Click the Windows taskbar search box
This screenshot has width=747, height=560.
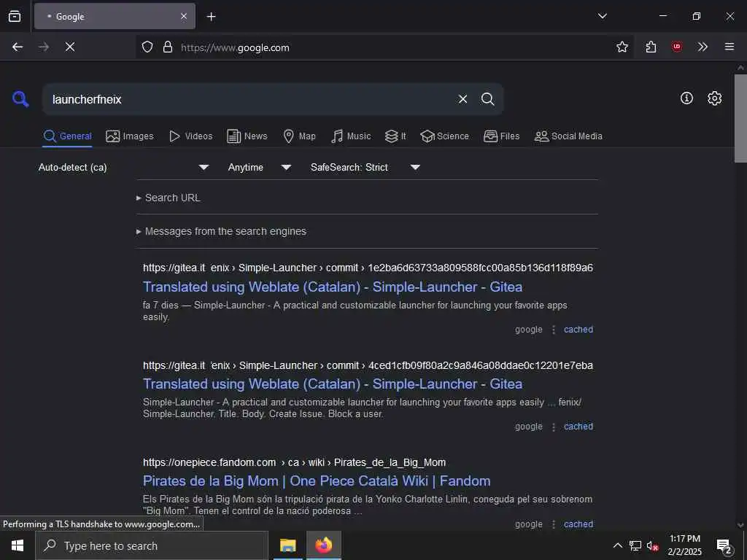coord(152,545)
